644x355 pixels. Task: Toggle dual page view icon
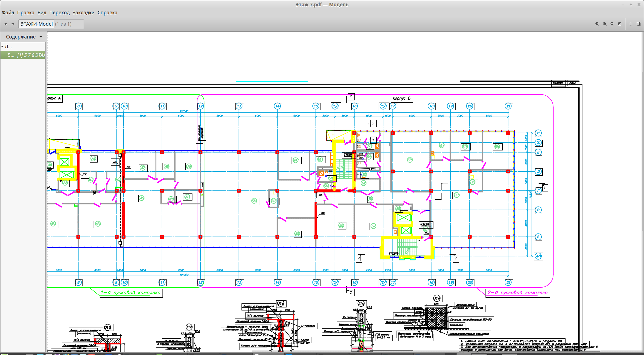pyautogui.click(x=638, y=24)
